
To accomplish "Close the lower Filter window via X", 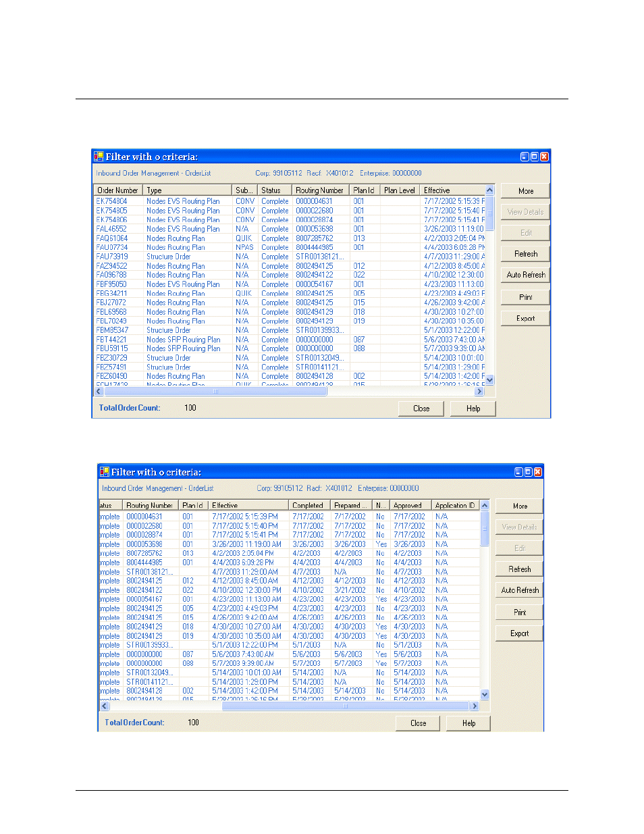I will pos(538,472).
